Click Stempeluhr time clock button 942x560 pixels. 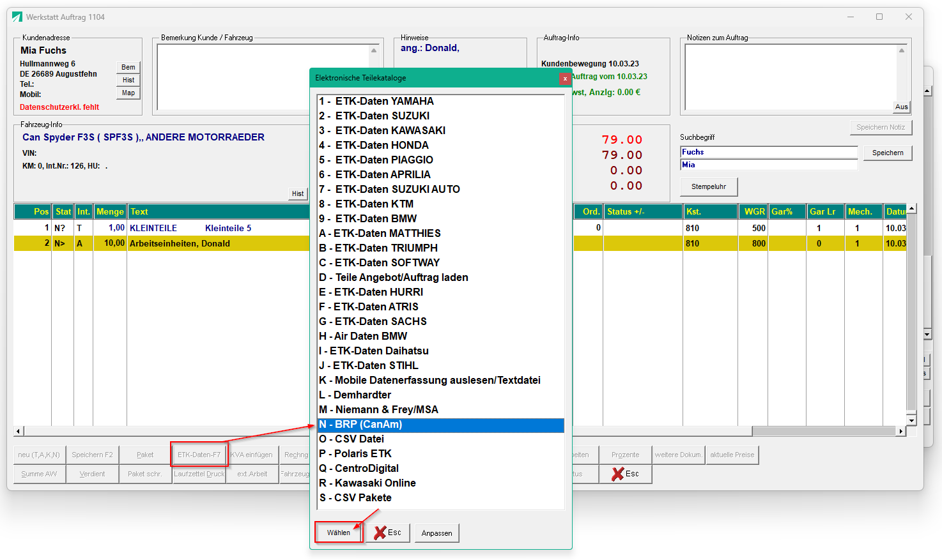[709, 186]
